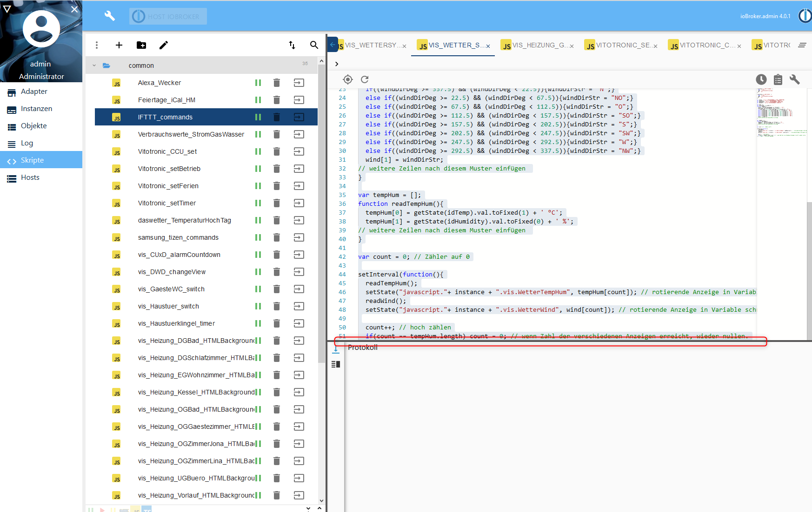Open Alexa_Wecker script in editor

click(x=299, y=83)
